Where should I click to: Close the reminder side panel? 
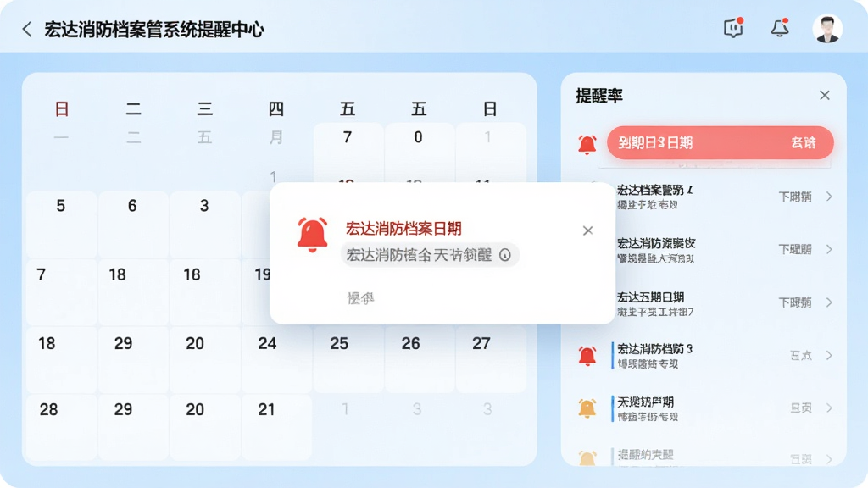coord(824,95)
